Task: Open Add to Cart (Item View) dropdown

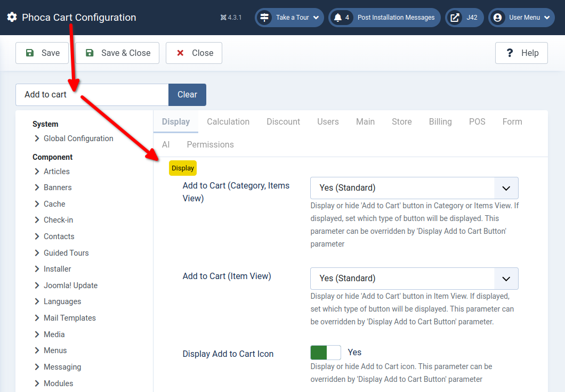Action: (414, 278)
